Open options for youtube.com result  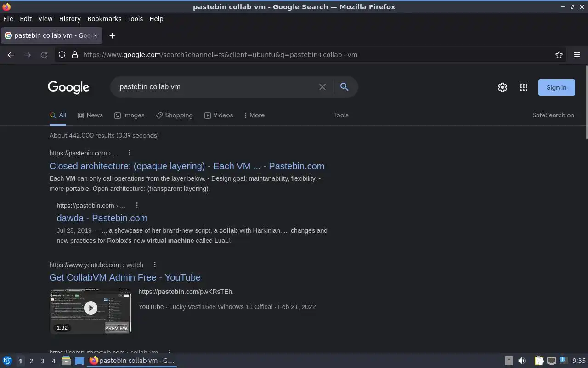155,264
